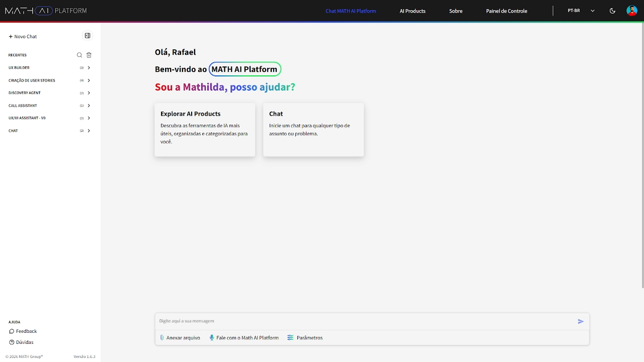Image resolution: width=644 pixels, height=362 pixels.
Task: Click Fale com o Math AI Platform
Action: click(x=248, y=338)
